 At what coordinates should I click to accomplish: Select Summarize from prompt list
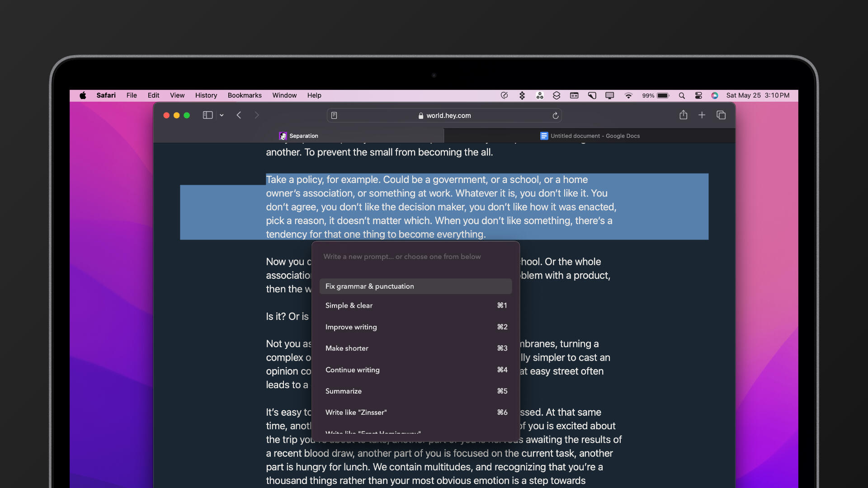click(x=344, y=391)
